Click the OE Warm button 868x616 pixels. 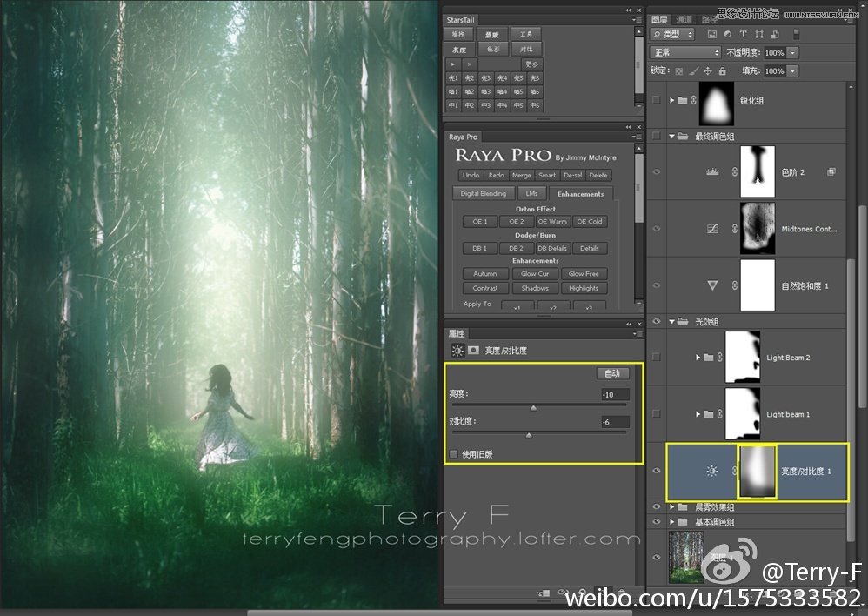coord(552,222)
